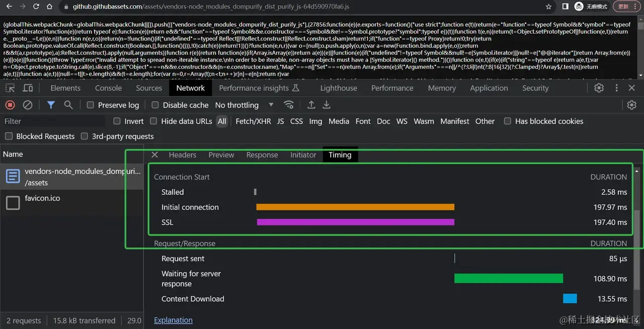Click the record network log button
Screen dimensions: 644x329
click(x=10, y=105)
